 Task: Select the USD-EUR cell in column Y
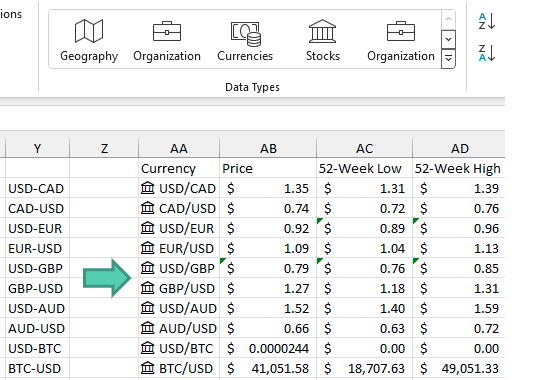pos(37,229)
